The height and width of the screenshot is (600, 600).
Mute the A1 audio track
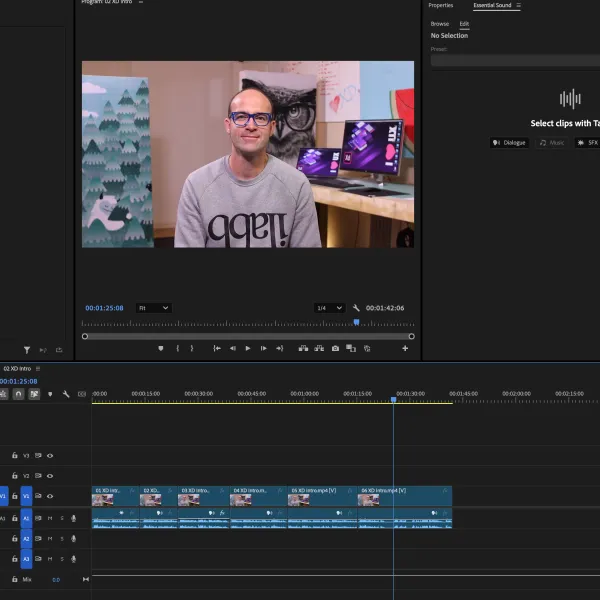pos(50,518)
